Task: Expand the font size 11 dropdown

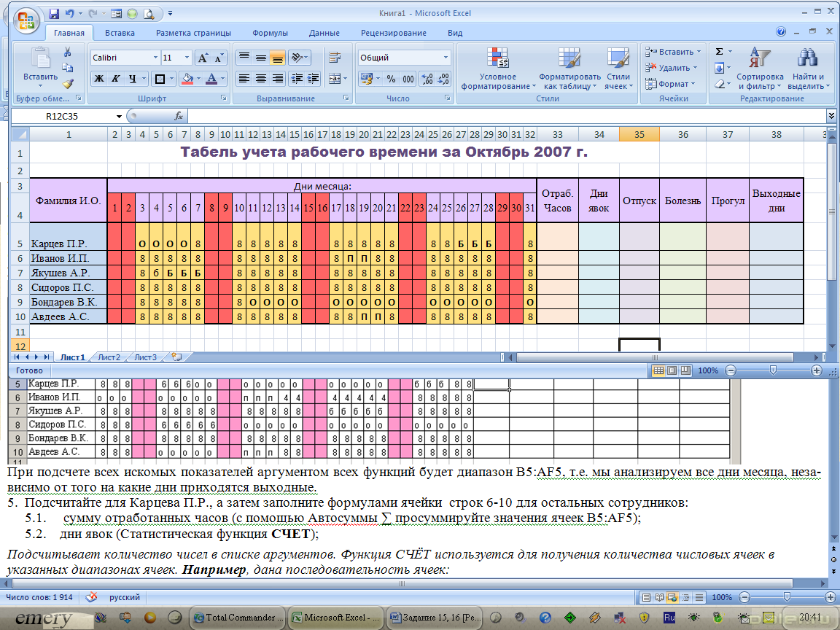Action: [x=187, y=58]
